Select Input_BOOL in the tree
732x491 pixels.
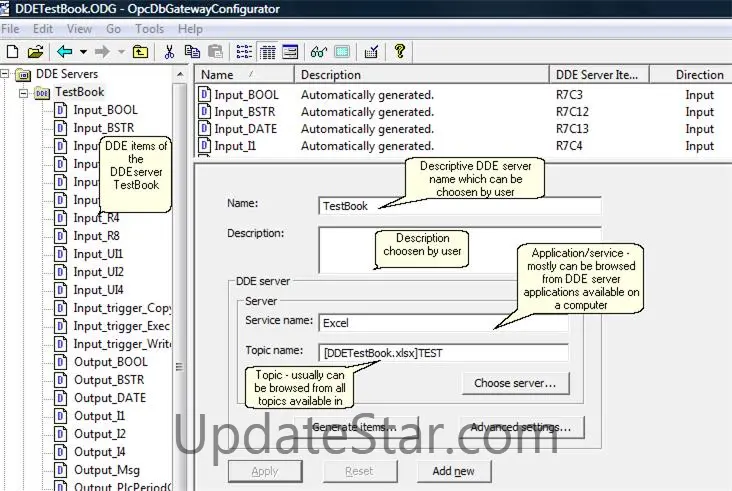tap(106, 110)
